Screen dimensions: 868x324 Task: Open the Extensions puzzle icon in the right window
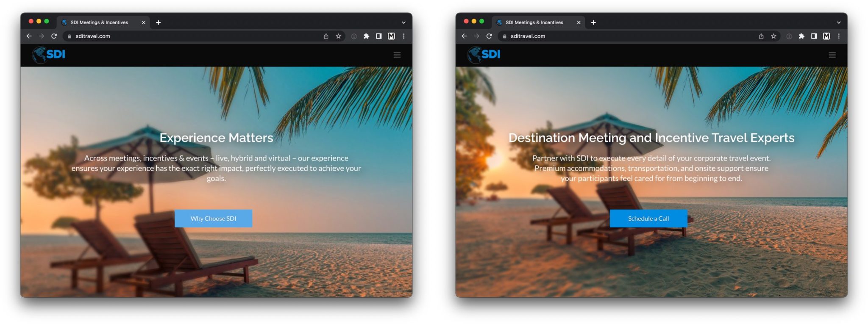point(801,36)
